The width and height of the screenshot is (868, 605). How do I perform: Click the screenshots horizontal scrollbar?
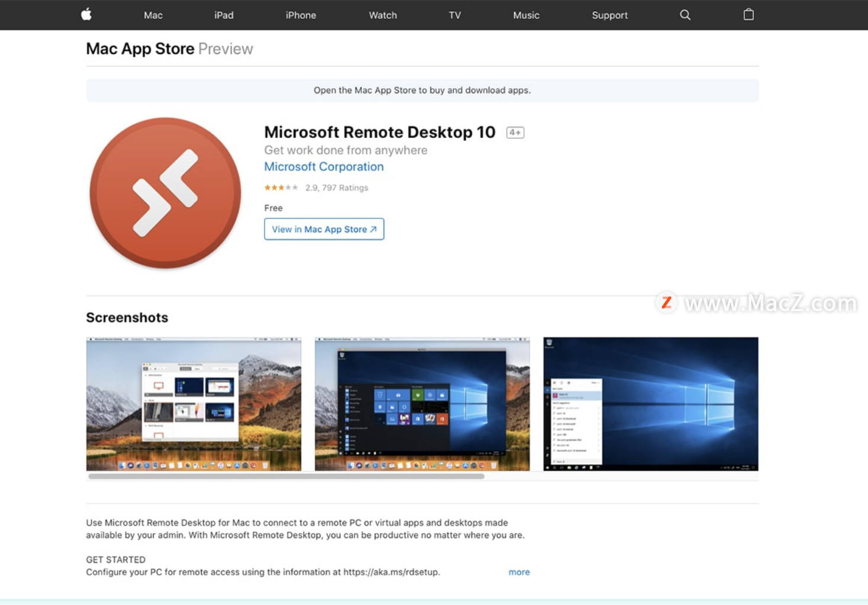coord(286,476)
